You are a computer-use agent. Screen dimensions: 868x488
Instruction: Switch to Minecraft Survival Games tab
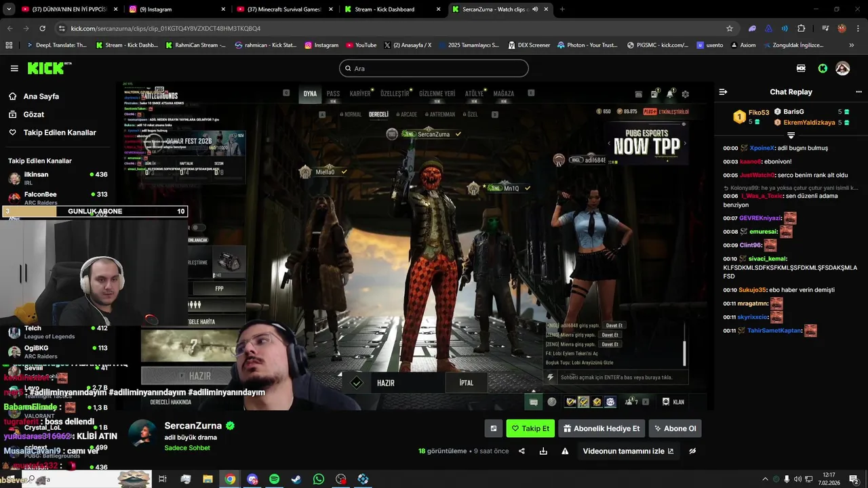point(283,9)
